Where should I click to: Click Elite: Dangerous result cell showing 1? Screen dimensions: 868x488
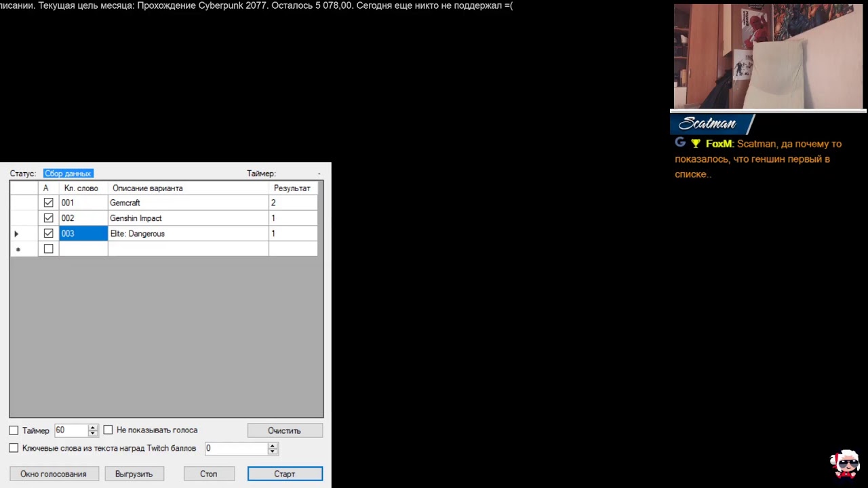(x=293, y=233)
